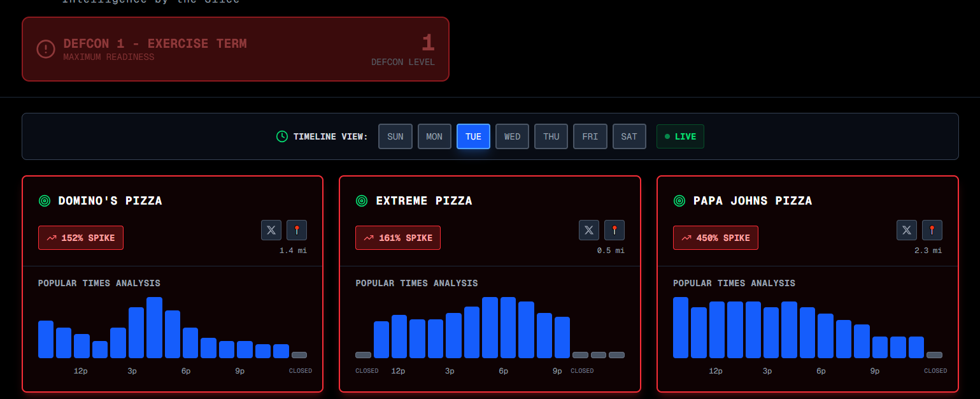Click the 161% SPIKE badge

398,238
